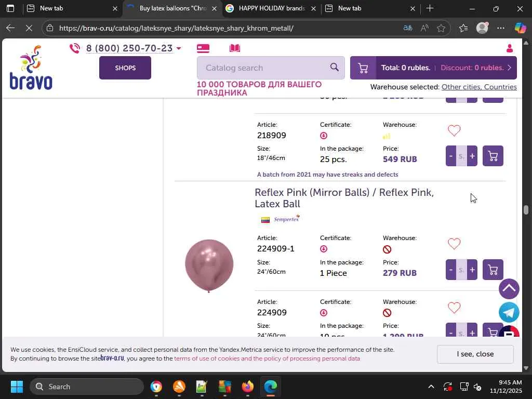Open Windows Start menu

tap(17, 387)
